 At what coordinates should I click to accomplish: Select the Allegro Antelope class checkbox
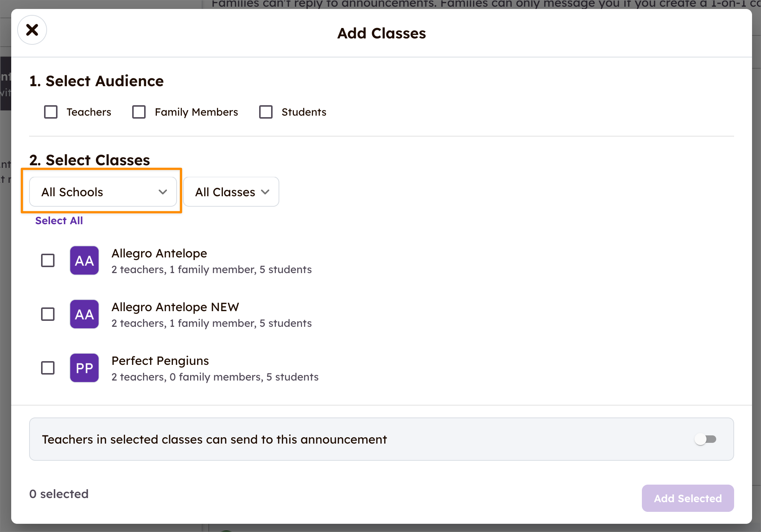[47, 260]
